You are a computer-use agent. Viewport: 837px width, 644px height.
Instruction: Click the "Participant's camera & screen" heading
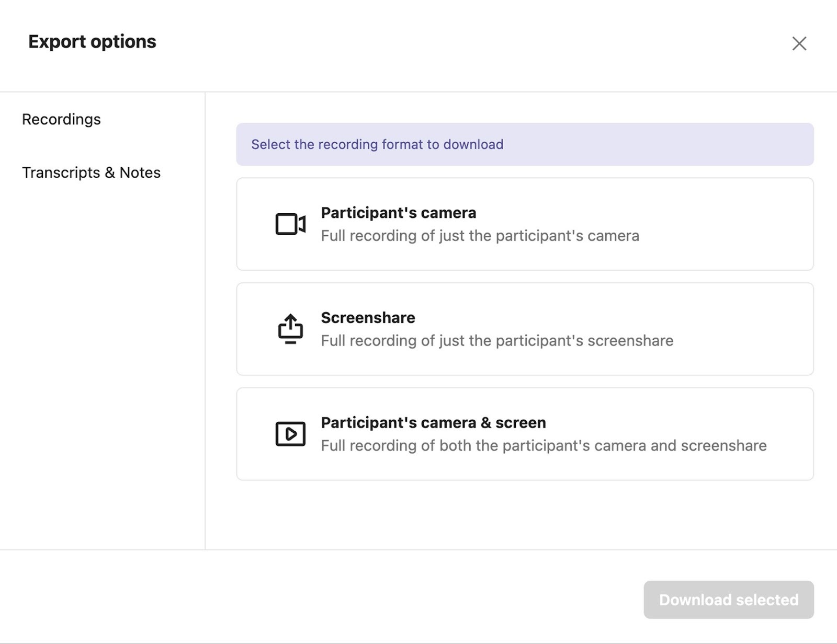(x=433, y=422)
